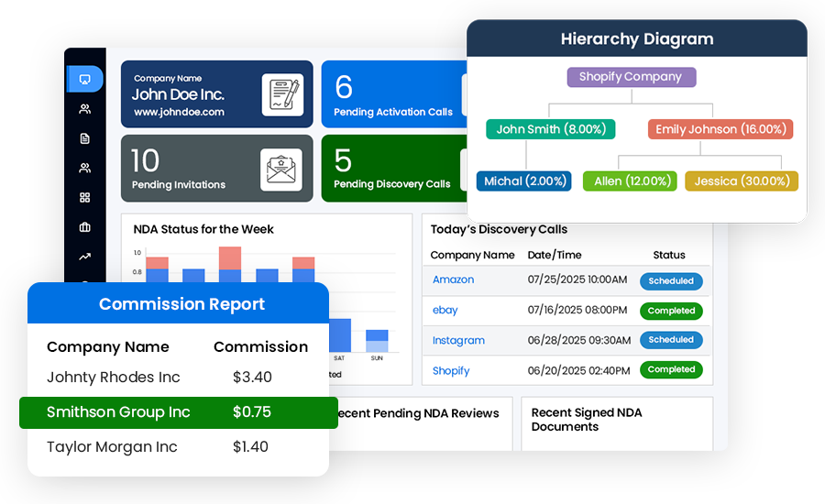Open the Recent Pending NDA Reviews panel

[421, 423]
